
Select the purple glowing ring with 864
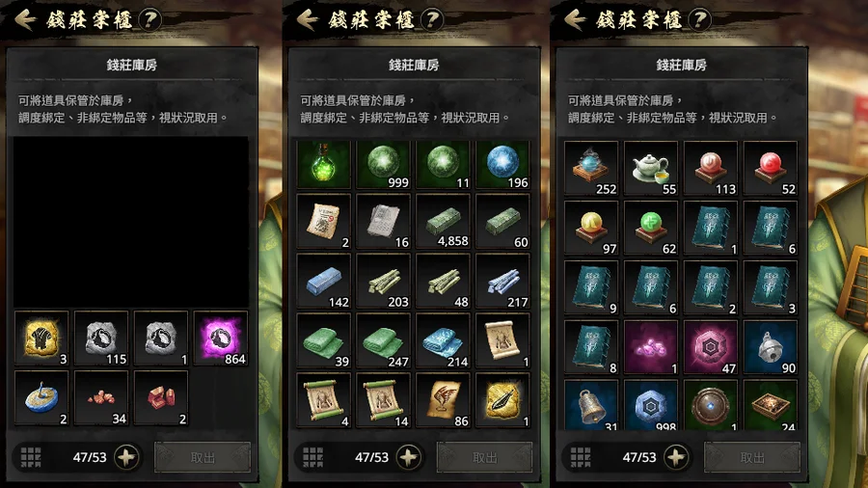click(220, 339)
